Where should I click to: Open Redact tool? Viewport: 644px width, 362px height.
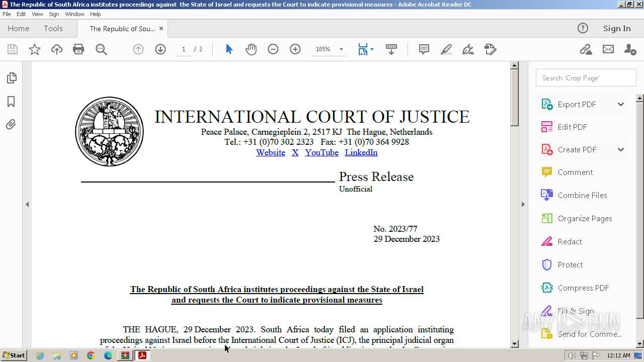pyautogui.click(x=570, y=242)
